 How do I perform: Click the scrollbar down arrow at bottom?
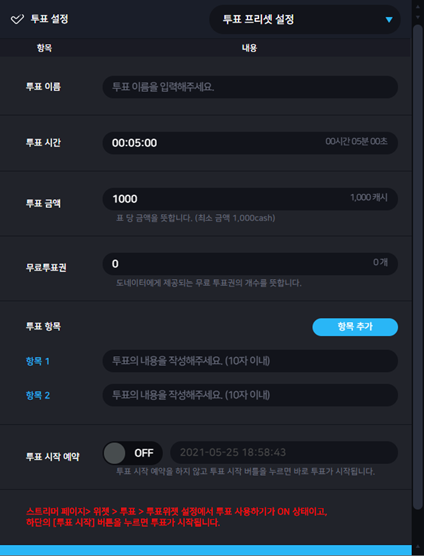(417, 546)
